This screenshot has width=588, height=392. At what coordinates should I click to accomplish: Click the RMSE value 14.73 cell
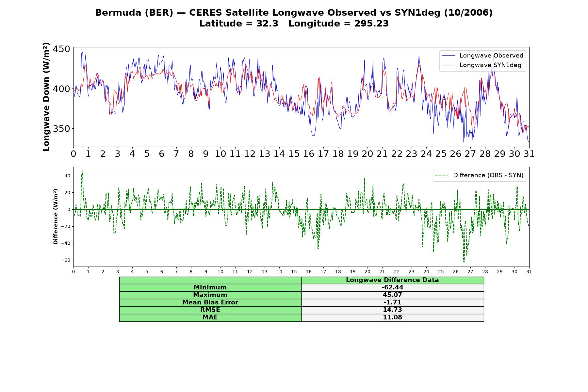pos(392,310)
